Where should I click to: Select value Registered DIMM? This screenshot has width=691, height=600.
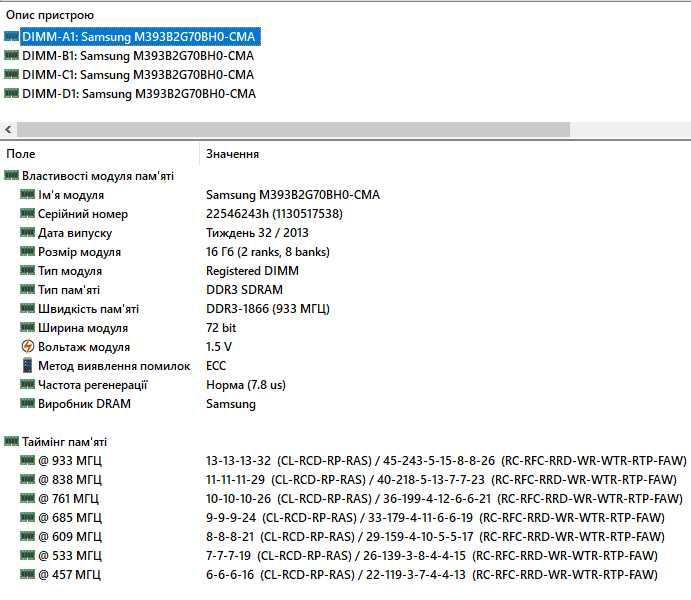[252, 271]
